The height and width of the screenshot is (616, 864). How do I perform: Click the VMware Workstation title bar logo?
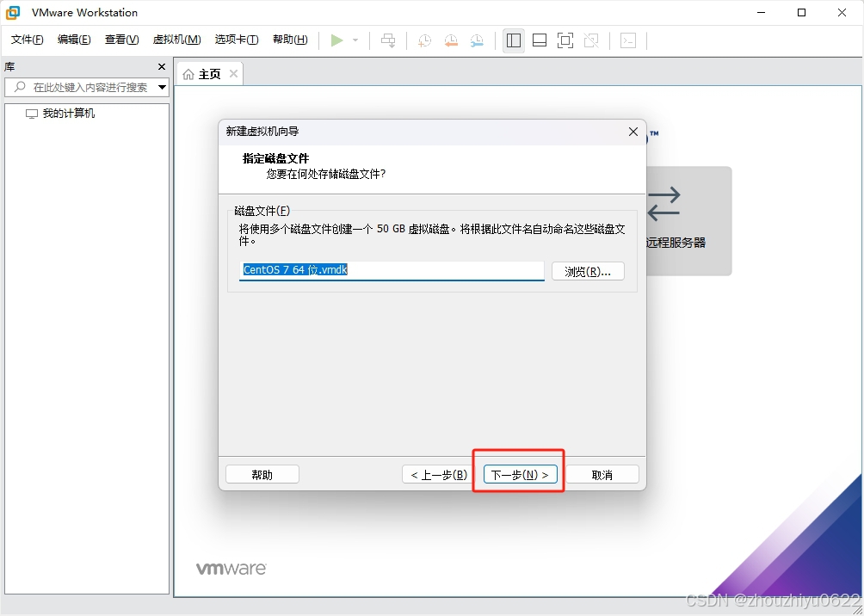13,12
